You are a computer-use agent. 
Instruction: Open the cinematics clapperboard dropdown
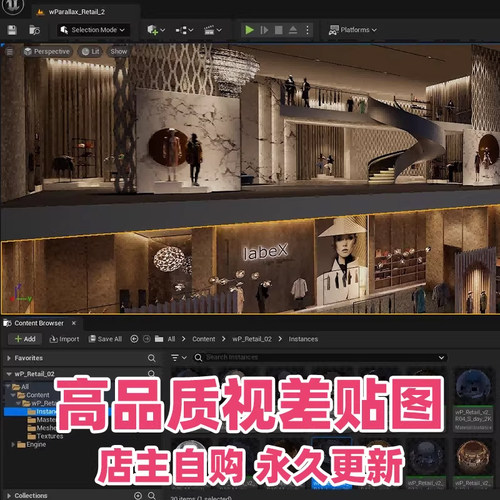[x=213, y=30]
